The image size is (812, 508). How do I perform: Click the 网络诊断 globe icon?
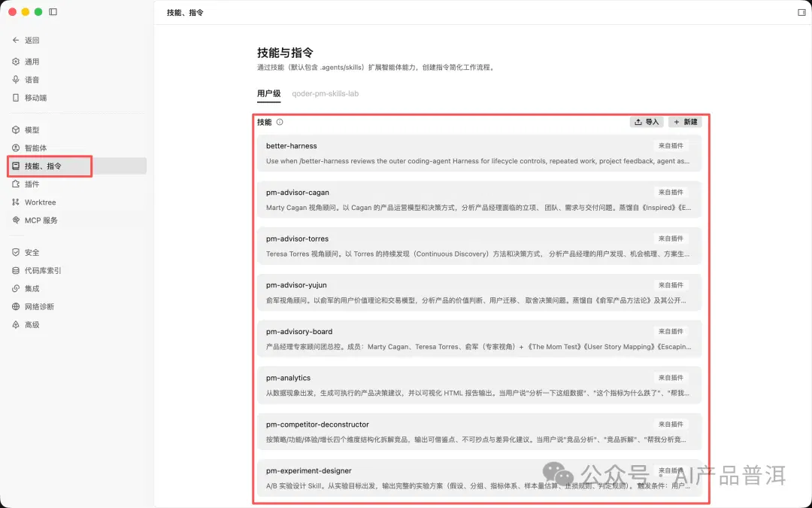(x=16, y=306)
